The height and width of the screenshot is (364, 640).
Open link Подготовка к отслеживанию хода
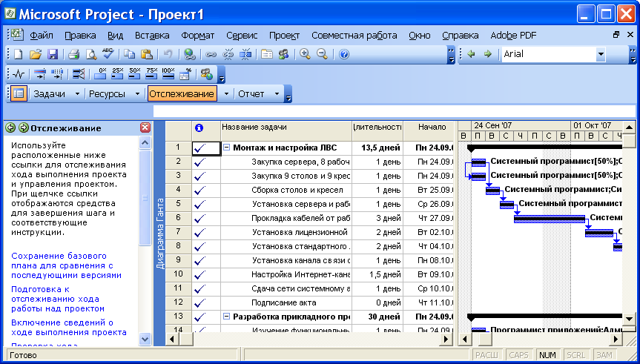point(58,299)
